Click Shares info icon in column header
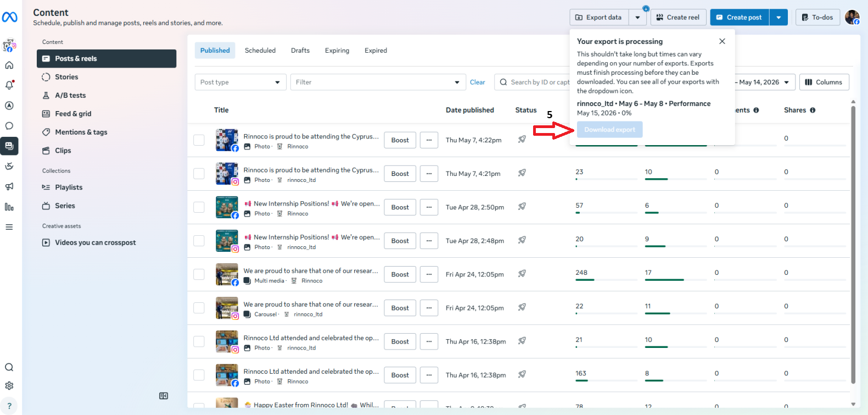The width and height of the screenshot is (868, 415). pyautogui.click(x=813, y=110)
